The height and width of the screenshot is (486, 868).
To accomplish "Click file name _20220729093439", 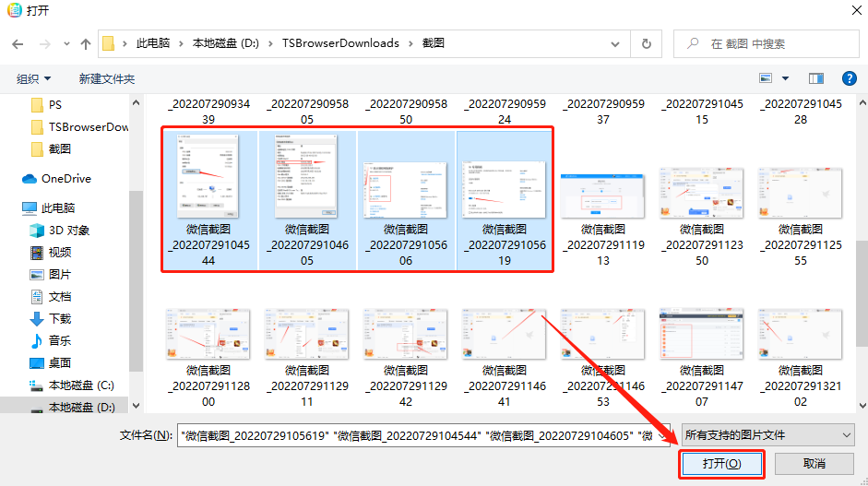I will tap(208, 112).
